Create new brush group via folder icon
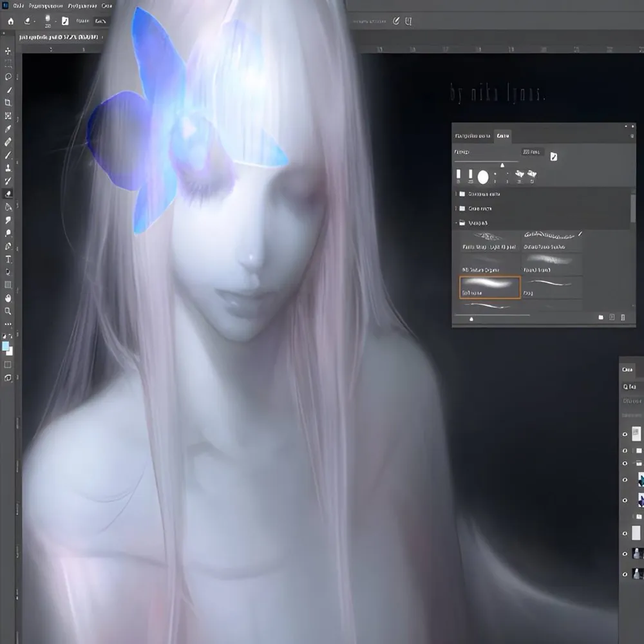The image size is (644, 644). [601, 317]
